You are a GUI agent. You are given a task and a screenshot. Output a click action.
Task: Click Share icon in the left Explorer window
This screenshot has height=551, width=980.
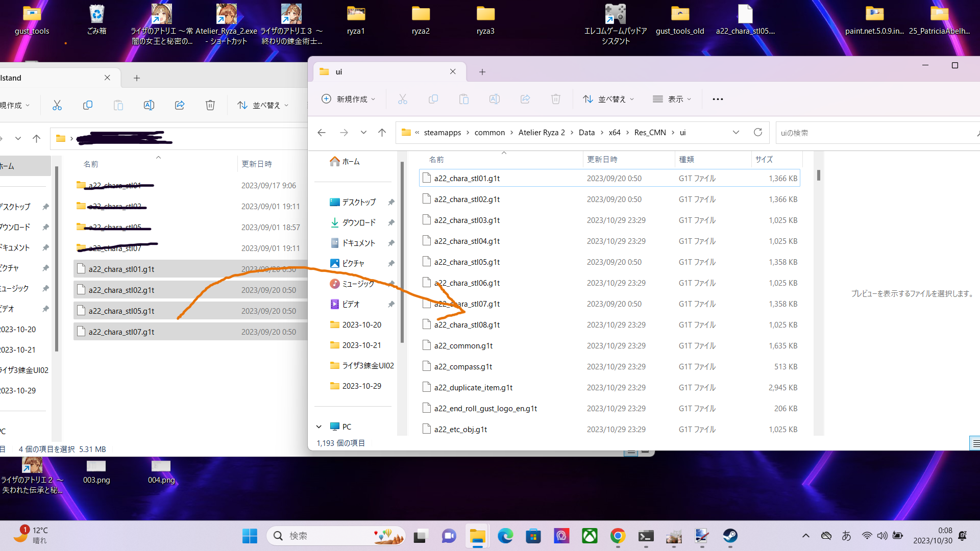tap(180, 105)
